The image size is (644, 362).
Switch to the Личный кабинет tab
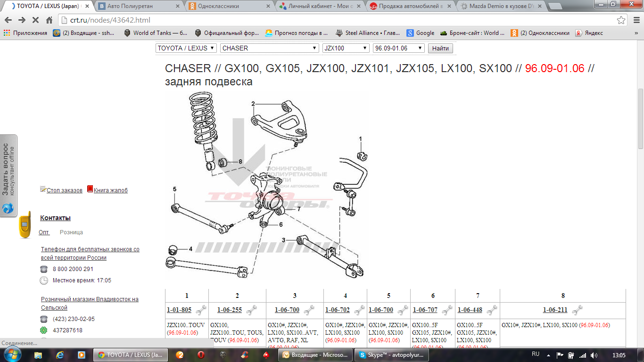pos(319,6)
